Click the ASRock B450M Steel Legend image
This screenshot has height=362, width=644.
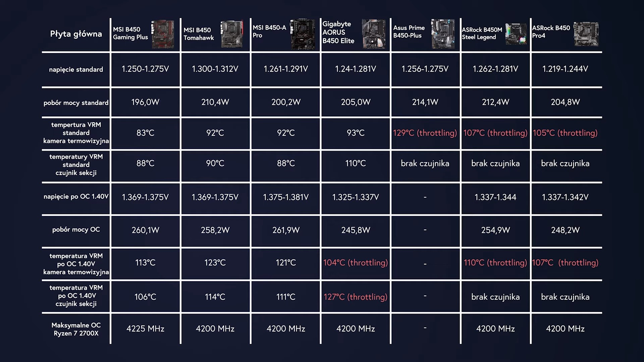click(516, 34)
